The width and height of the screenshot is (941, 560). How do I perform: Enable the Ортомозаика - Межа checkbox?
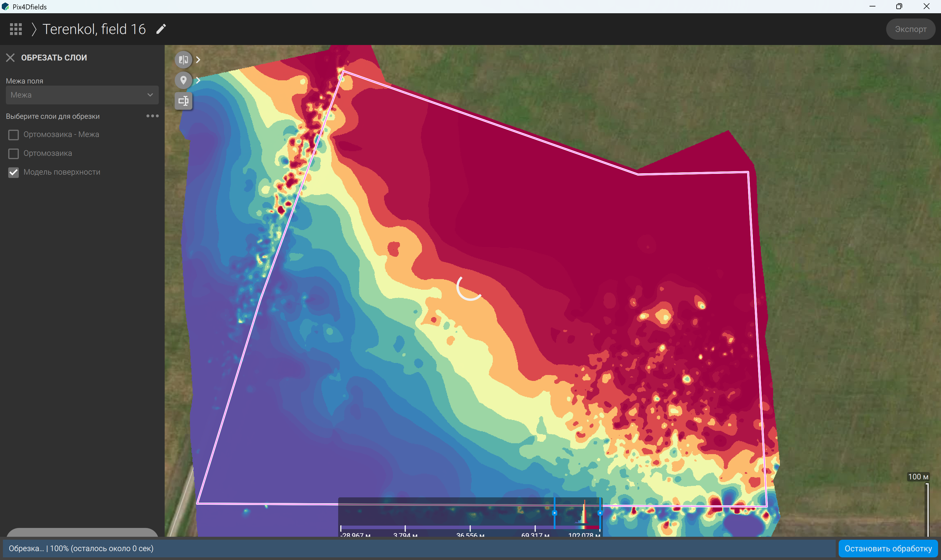click(x=14, y=135)
